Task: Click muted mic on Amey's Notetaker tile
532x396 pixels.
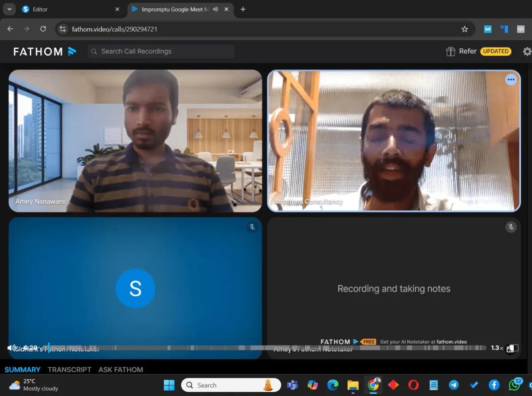Action: (511, 227)
